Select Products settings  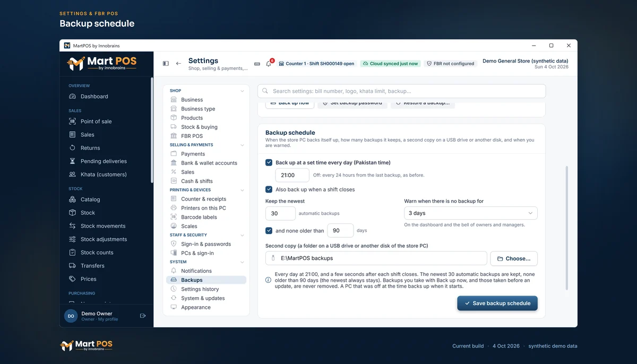[206, 118]
